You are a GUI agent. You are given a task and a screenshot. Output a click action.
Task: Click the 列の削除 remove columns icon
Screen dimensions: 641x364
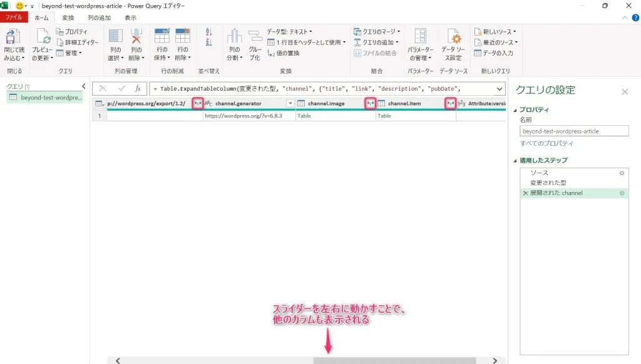point(136,37)
